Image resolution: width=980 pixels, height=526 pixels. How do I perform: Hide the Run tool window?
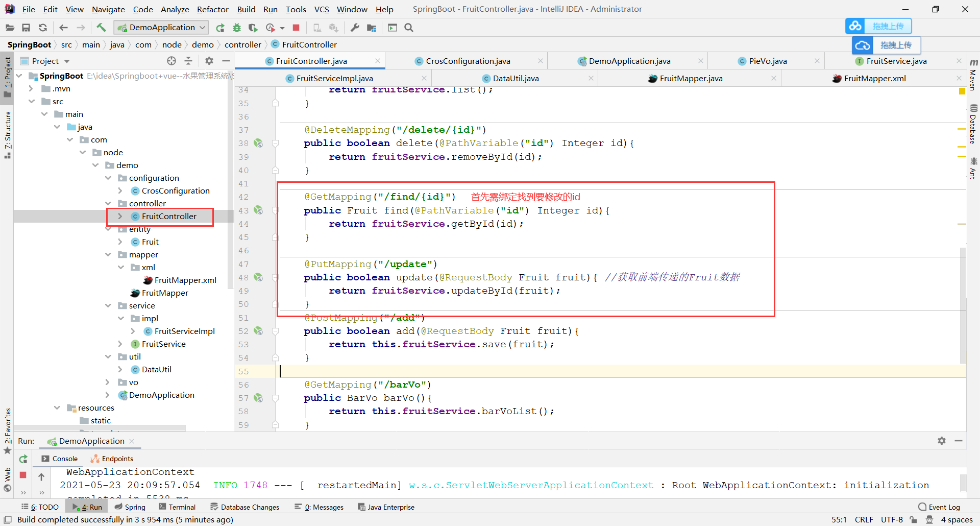[x=959, y=441]
